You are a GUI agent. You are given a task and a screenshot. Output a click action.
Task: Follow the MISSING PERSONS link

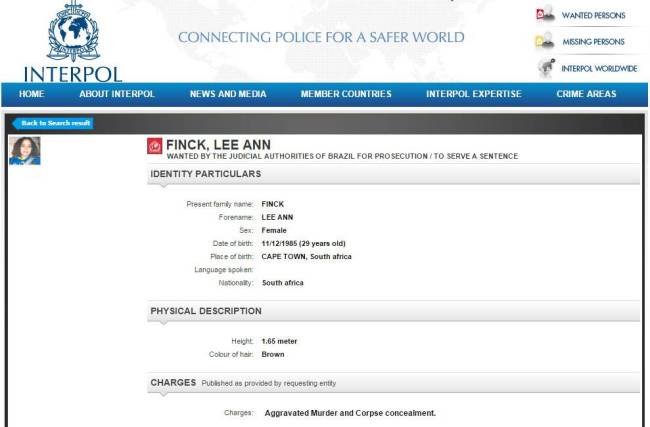593,42
